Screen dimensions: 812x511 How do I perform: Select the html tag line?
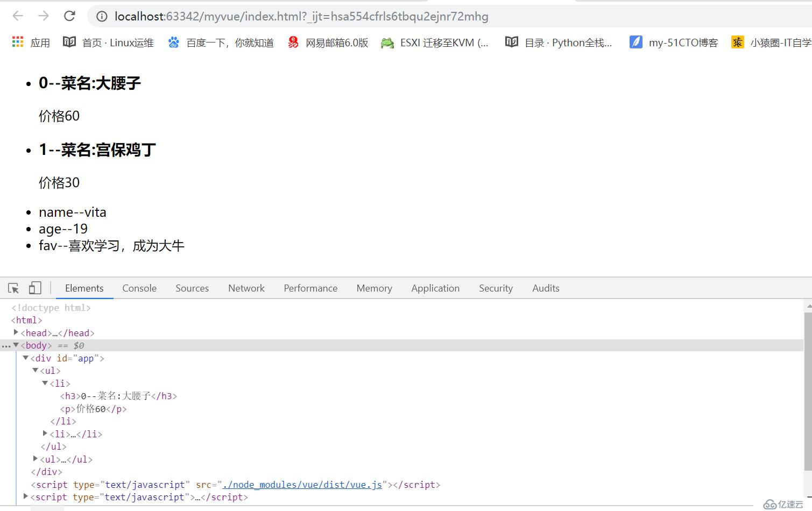click(x=26, y=320)
